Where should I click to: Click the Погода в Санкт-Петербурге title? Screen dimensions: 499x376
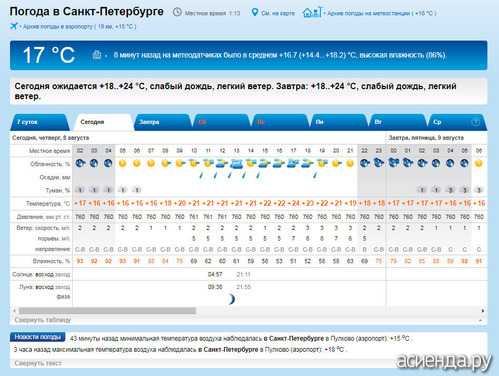point(87,12)
